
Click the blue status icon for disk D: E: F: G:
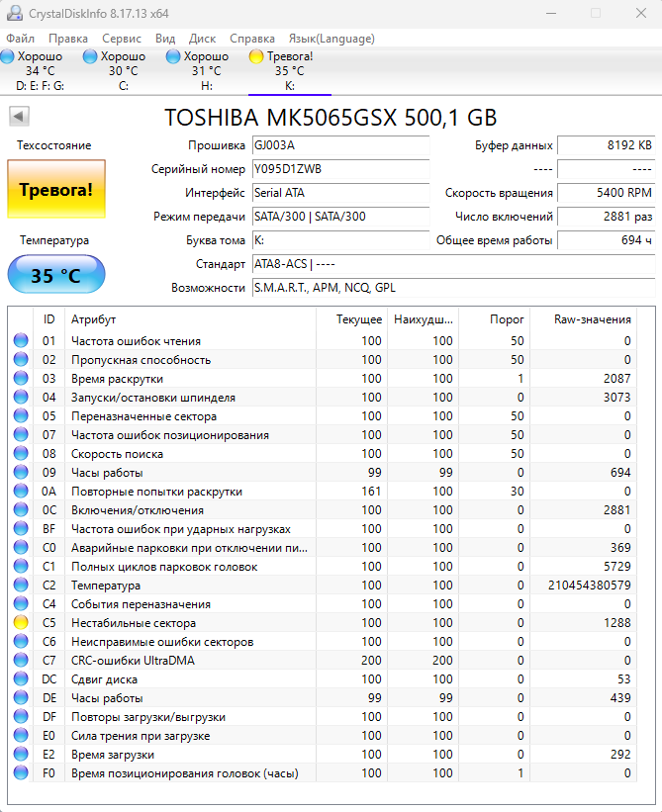pos(8,56)
